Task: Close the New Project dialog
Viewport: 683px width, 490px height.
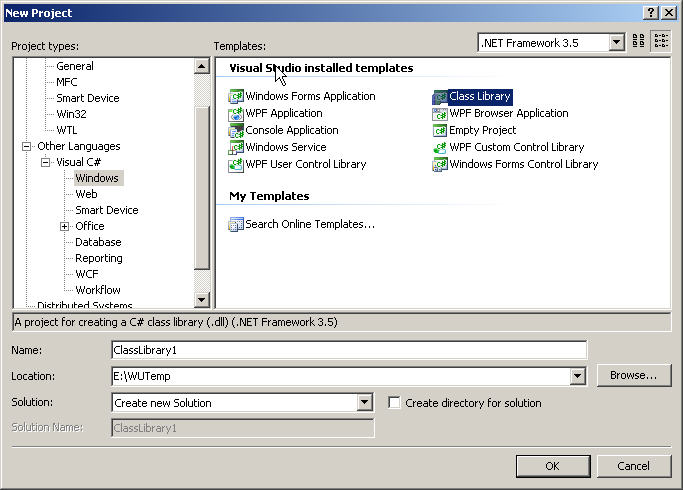Action: pos(669,13)
